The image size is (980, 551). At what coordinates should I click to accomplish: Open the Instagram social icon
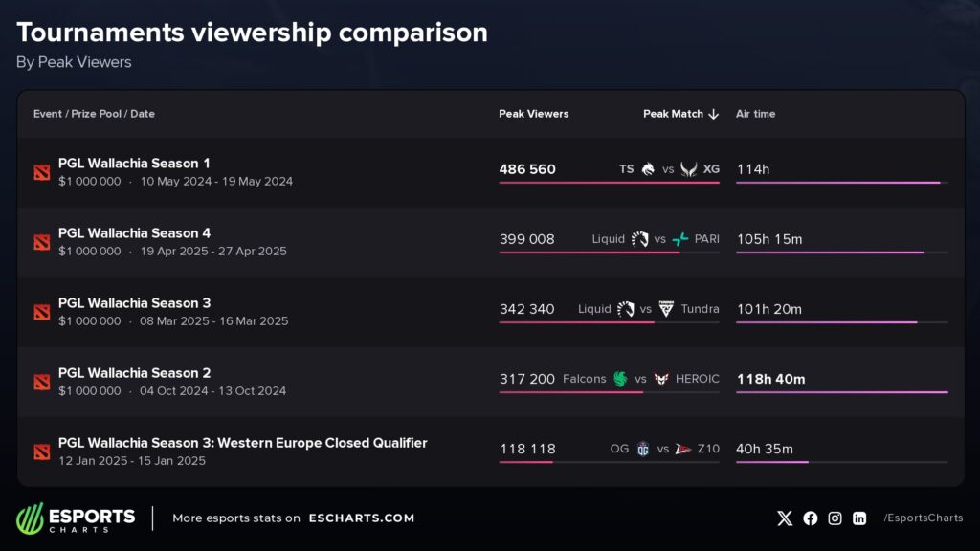coord(835,518)
